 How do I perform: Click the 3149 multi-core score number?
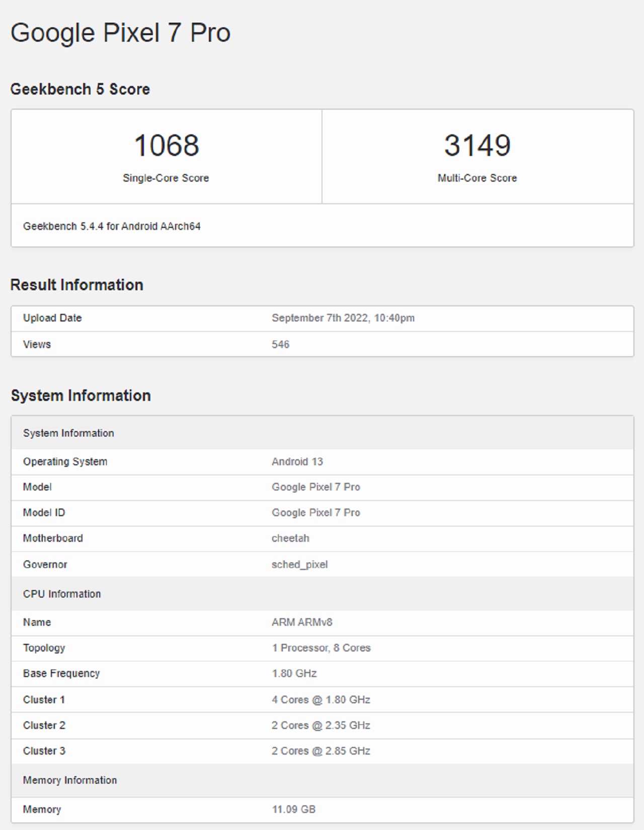point(477,145)
